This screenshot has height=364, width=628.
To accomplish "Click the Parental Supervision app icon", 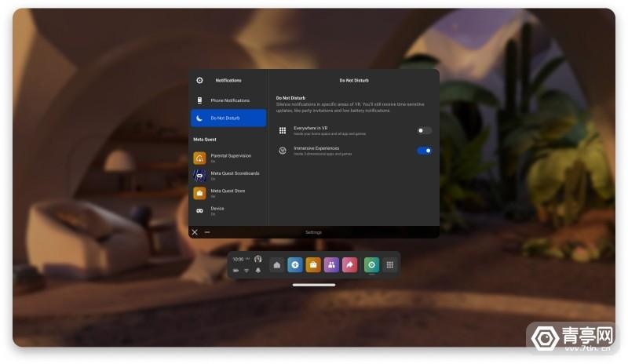I will [x=199, y=158].
